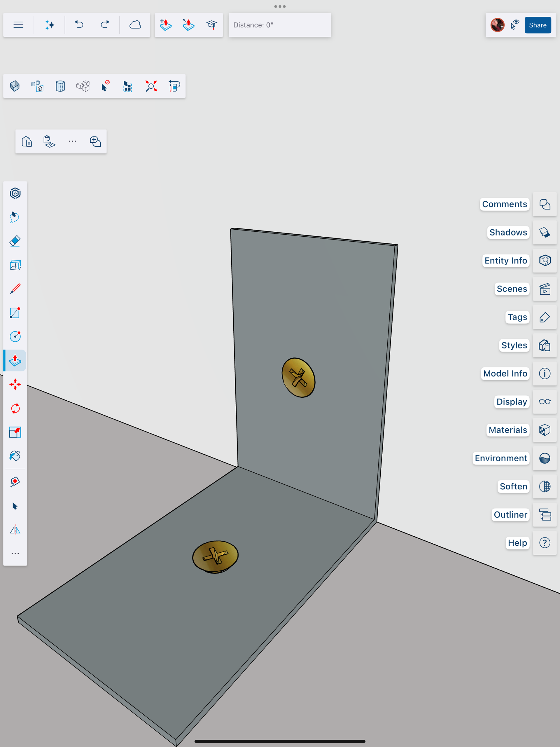Toggle the collaborator cursor visibility icon
Image resolution: width=560 pixels, height=747 pixels.
(515, 25)
